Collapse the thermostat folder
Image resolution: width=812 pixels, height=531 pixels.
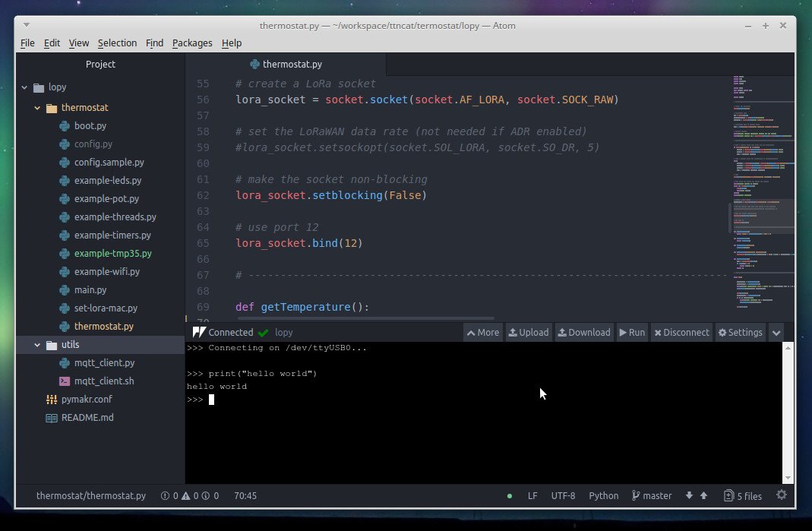tap(37, 108)
